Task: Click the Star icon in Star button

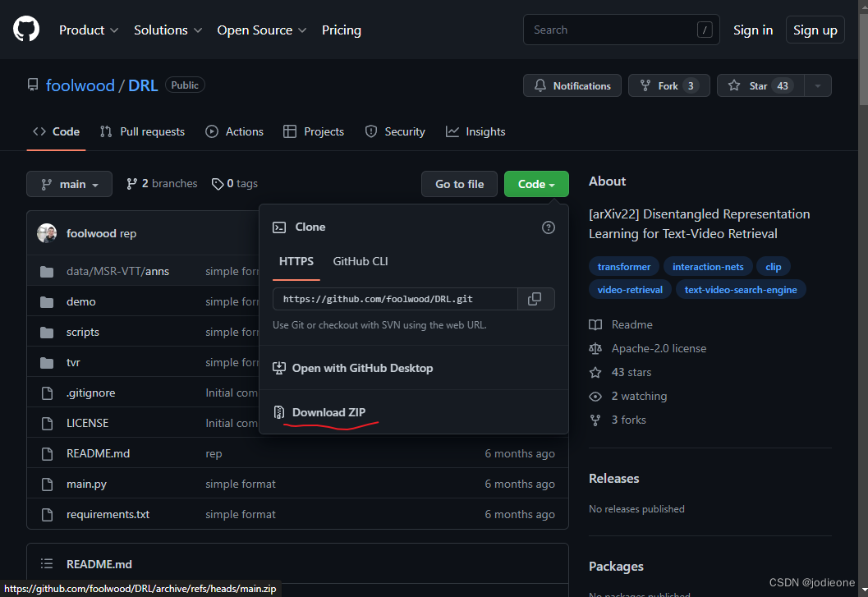Action: 734,85
